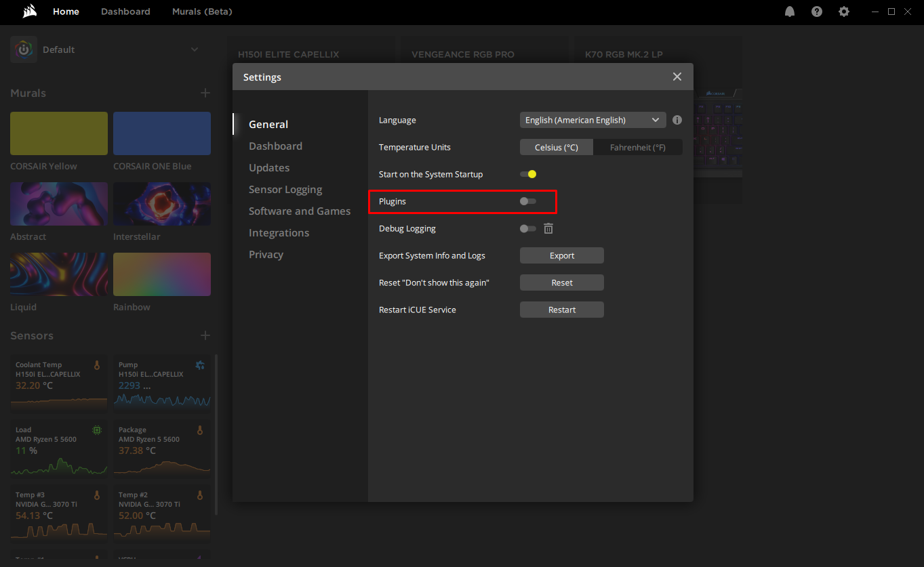This screenshot has width=924, height=567.
Task: Click the "54.13 °C" Temp #3 reading
Action: [34, 516]
